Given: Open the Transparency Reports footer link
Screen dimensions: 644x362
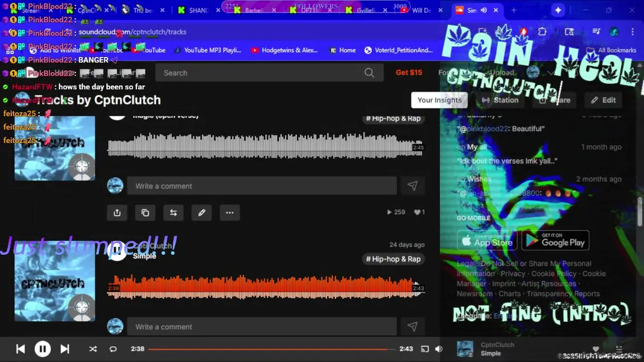Looking at the screenshot, I should [x=563, y=294].
